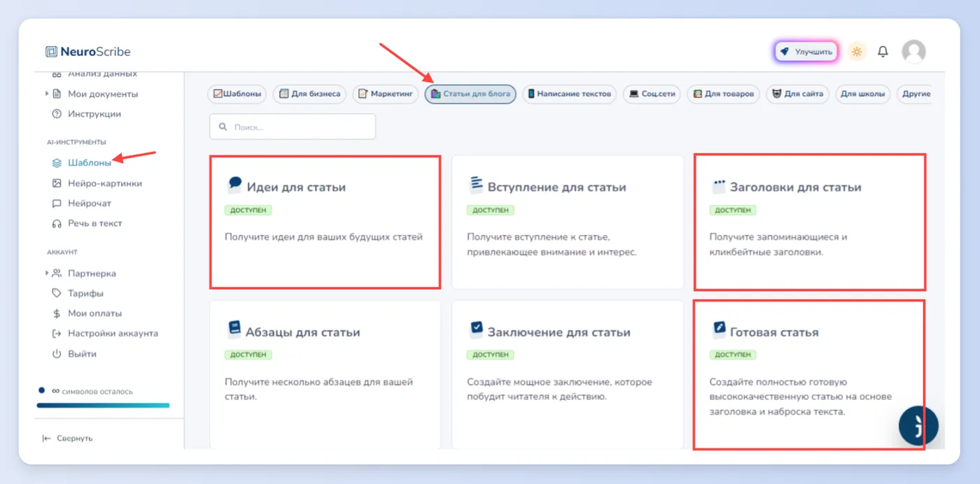Click the Настройки аккаунта icon
Viewport: 980px width, 484px height.
(x=57, y=334)
